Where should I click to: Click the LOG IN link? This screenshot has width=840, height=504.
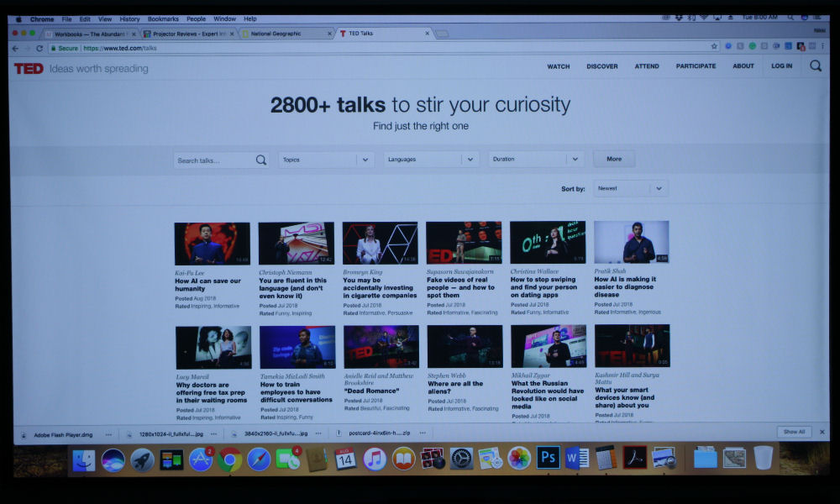[781, 66]
